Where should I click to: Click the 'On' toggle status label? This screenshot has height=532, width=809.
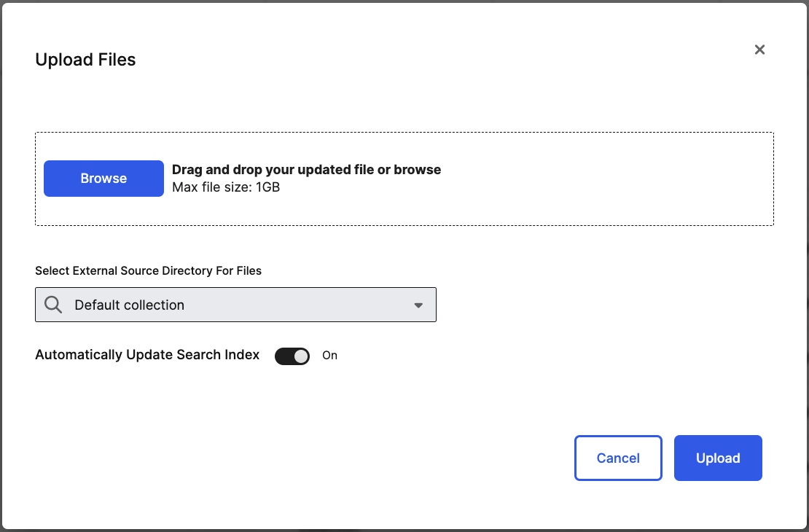click(x=330, y=356)
